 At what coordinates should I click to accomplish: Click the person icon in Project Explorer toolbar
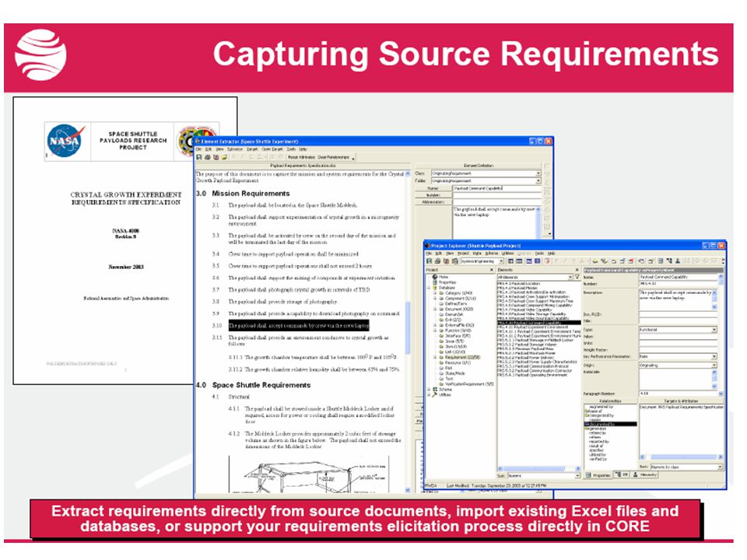(x=678, y=261)
